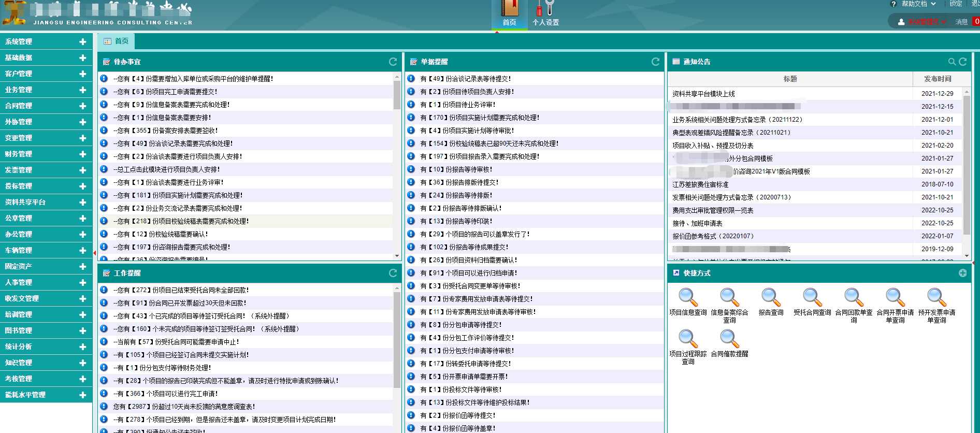Image resolution: width=980 pixels, height=433 pixels.
Task: Open notice 江苏差旅费住宿标准
Action: [x=700, y=184]
